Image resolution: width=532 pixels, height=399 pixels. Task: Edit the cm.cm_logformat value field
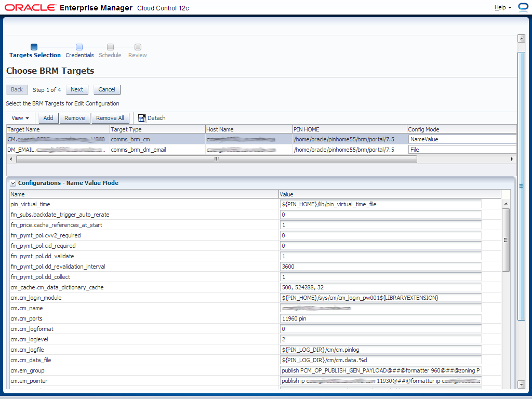(x=381, y=329)
